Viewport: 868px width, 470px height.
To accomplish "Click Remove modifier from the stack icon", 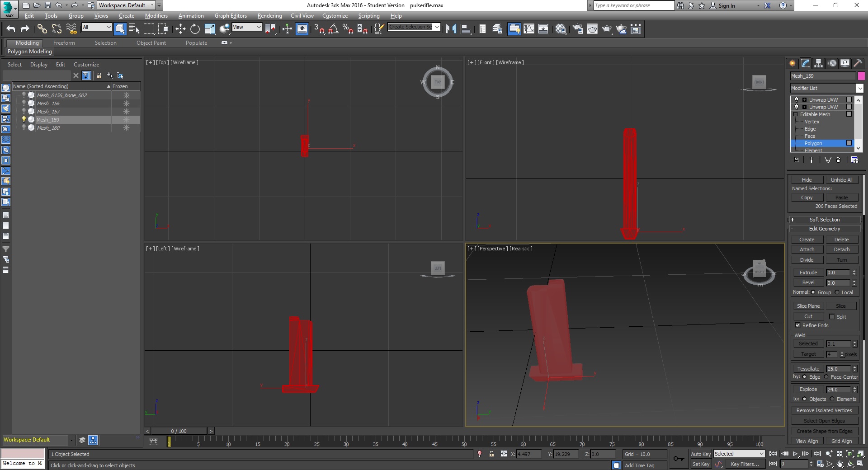I will click(840, 160).
